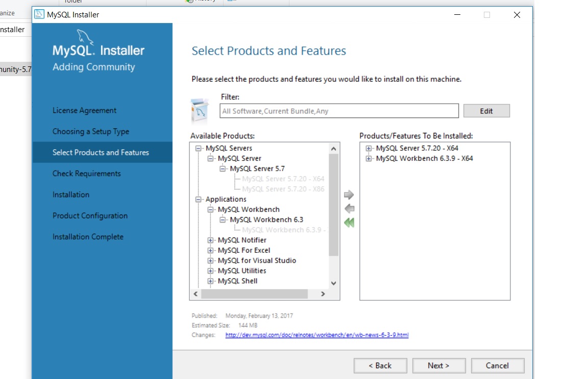Viewport: 588px width, 379px height.
Task: Click the vertical scrollbar down arrow
Action: click(x=333, y=283)
